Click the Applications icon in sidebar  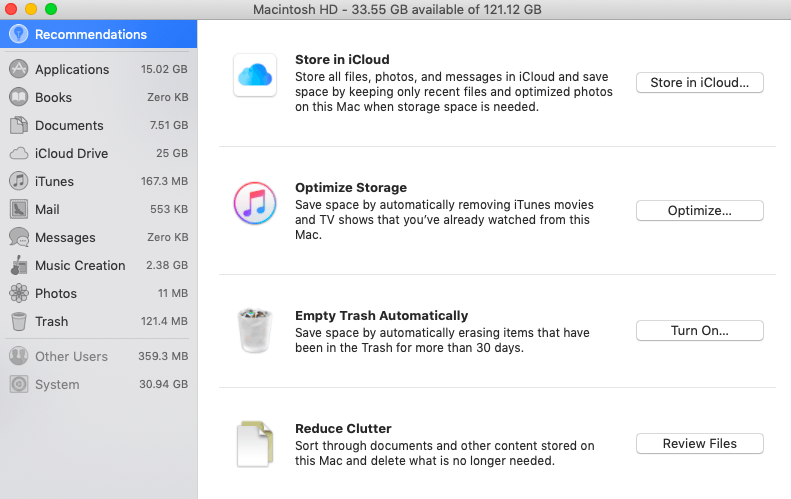(19, 69)
